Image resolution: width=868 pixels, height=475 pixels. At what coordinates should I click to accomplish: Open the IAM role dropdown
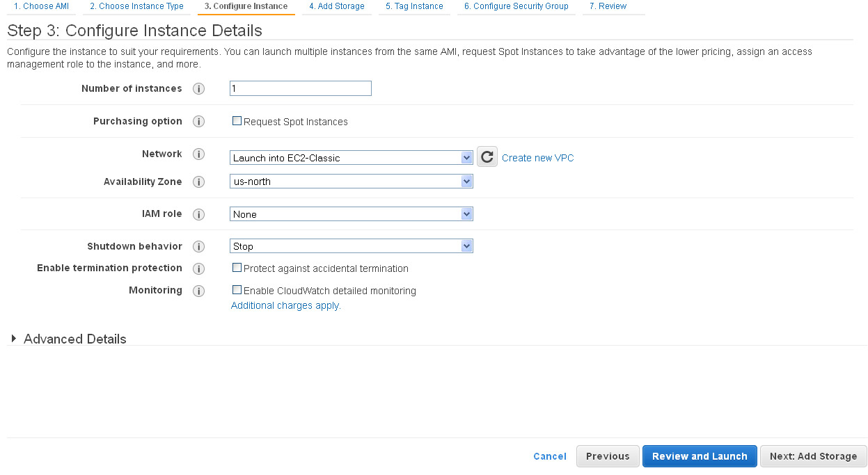[x=352, y=214]
